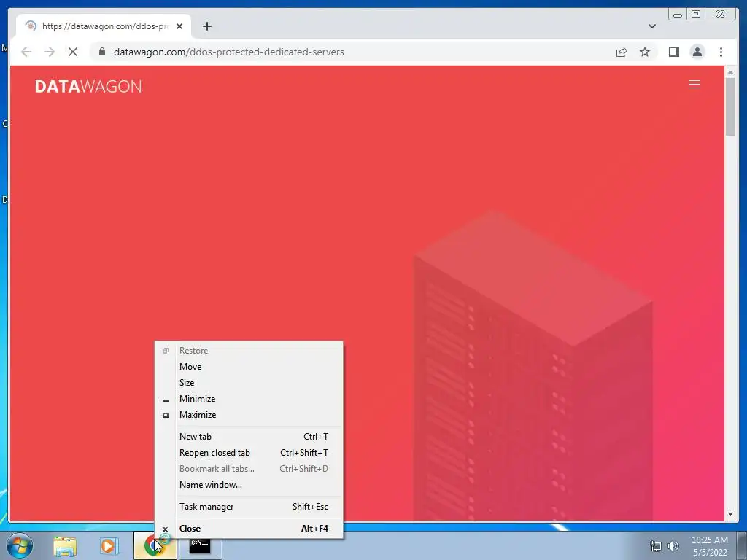Open a new tab with plus button
The image size is (747, 560).
click(206, 26)
